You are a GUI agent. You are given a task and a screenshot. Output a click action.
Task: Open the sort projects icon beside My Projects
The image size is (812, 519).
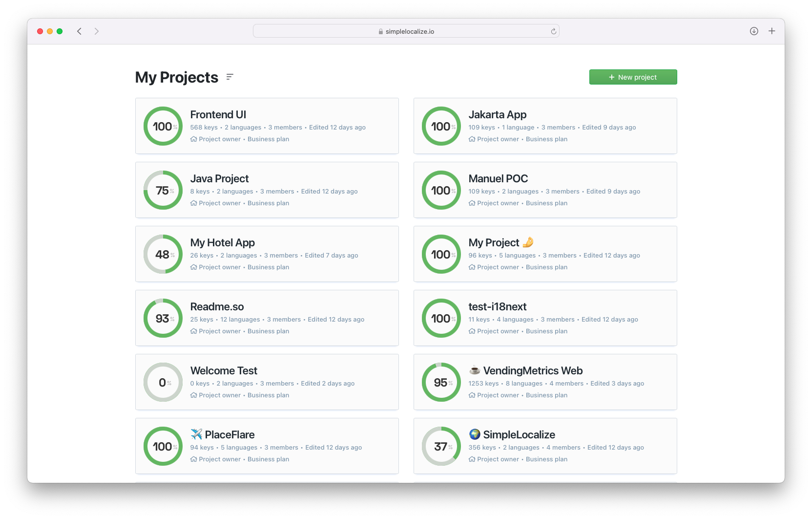[230, 77]
